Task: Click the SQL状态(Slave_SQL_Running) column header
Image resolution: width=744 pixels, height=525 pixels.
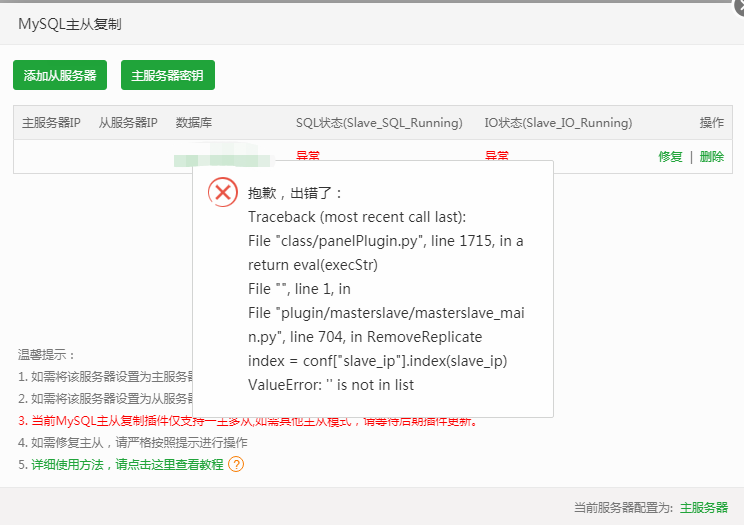Action: (x=379, y=123)
